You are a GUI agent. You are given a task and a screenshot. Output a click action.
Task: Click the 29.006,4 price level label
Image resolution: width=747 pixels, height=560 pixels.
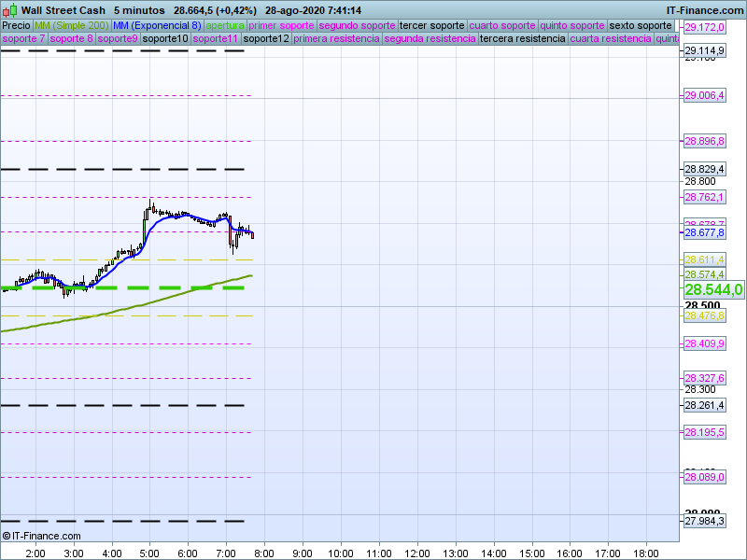point(705,95)
